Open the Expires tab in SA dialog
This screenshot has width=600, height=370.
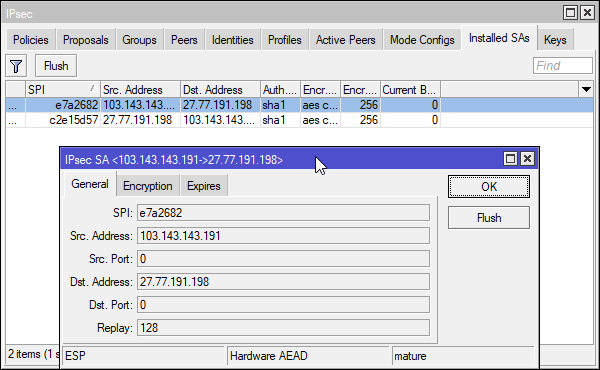pos(204,186)
